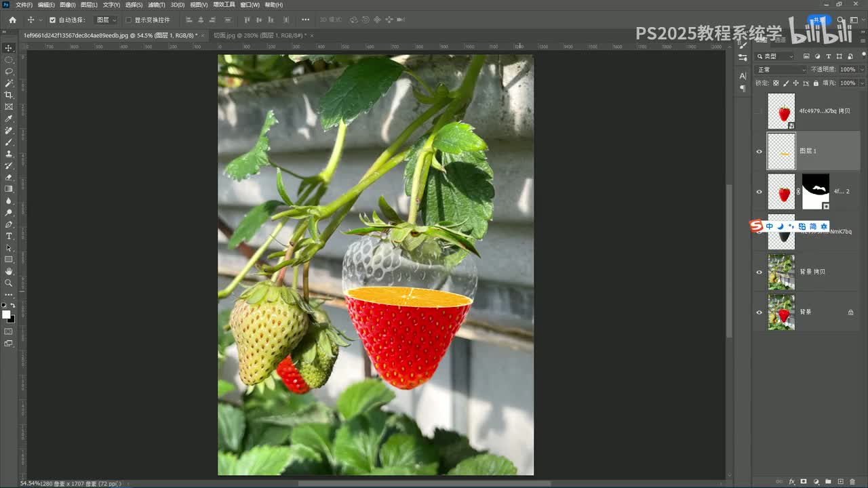
Task: Switch to the 切面.jpg document tab
Action: coord(259,35)
